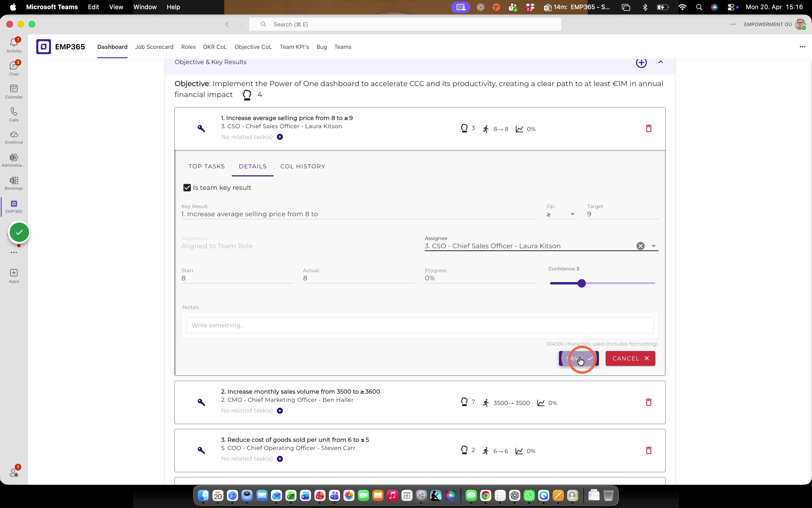Viewport: 812px width, 508px height.
Task: Open OneDrive in Teams sidebar
Action: (14, 137)
